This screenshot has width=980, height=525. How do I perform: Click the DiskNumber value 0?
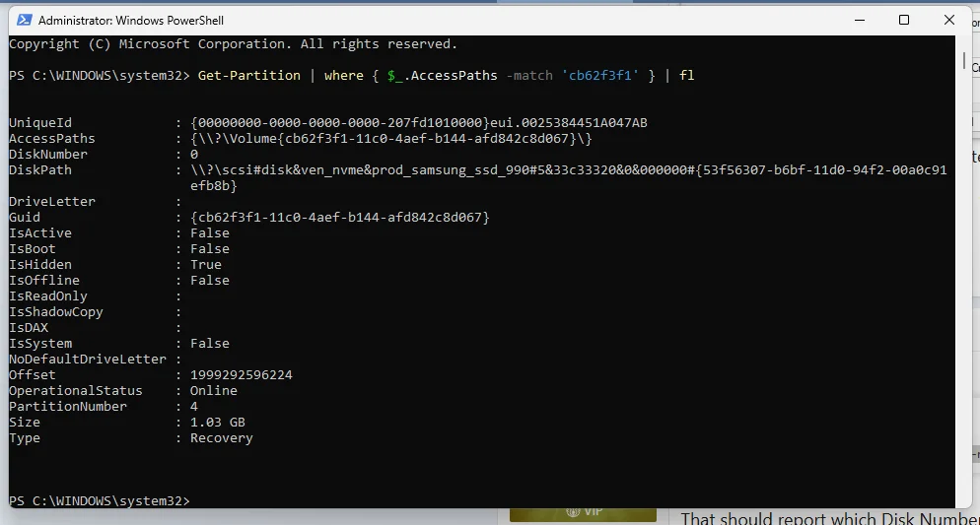point(194,155)
